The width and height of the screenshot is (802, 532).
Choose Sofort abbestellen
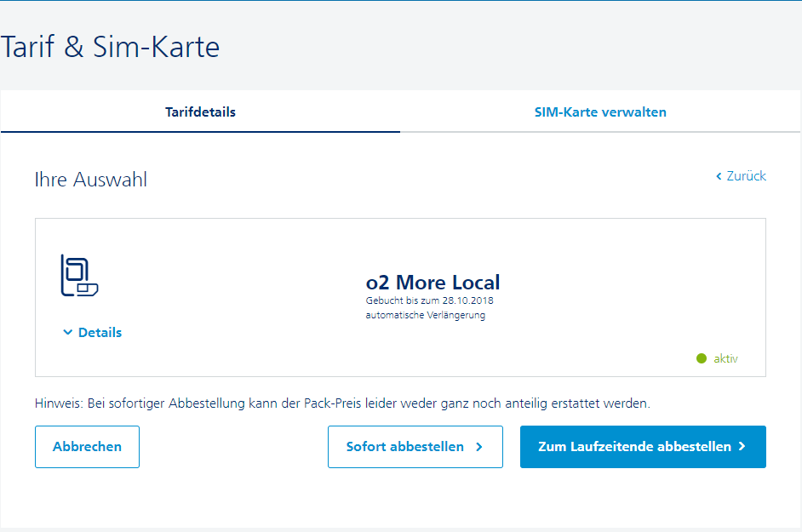tap(415, 447)
